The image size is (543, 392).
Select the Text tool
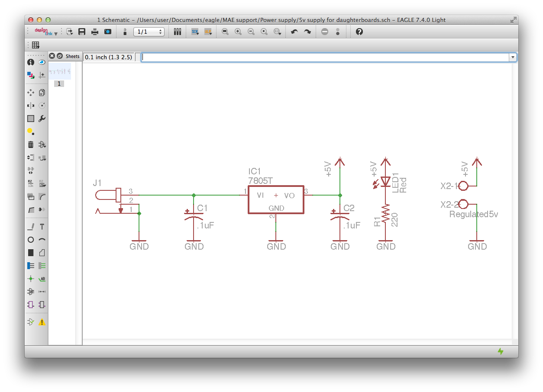coord(42,226)
